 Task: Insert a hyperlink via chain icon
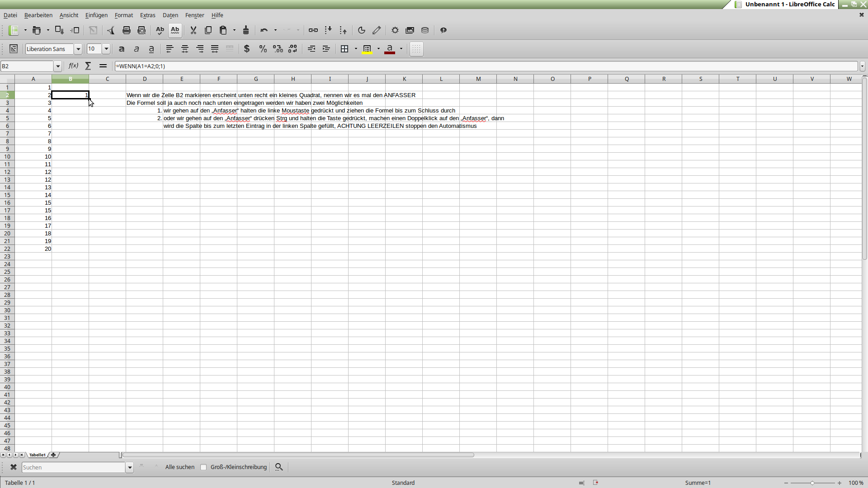click(313, 30)
